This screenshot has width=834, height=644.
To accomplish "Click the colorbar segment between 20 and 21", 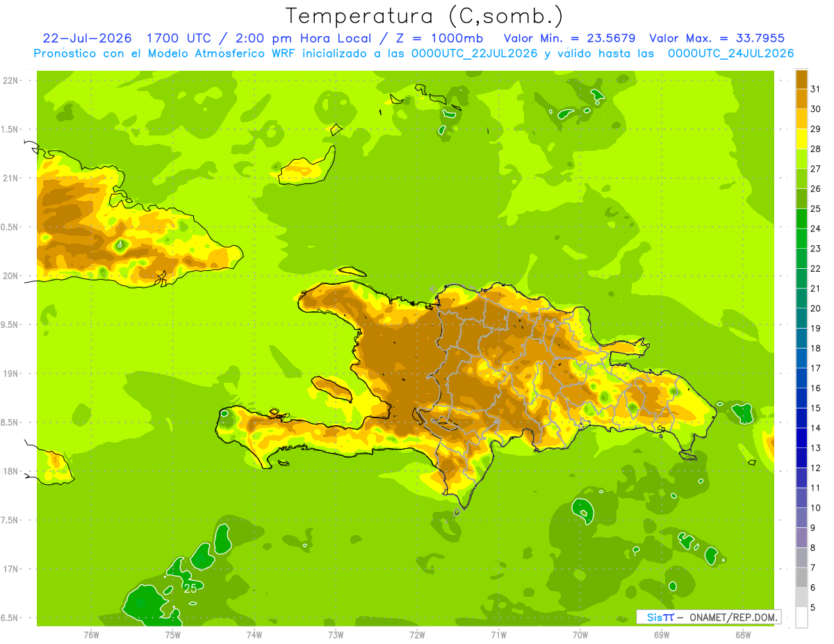I will [x=801, y=298].
